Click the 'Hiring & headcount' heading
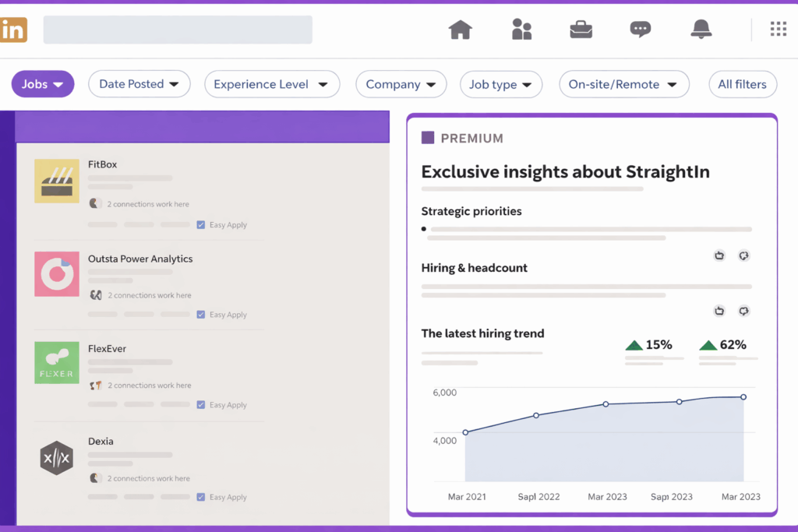Viewport: 798px width, 532px height. [475, 267]
